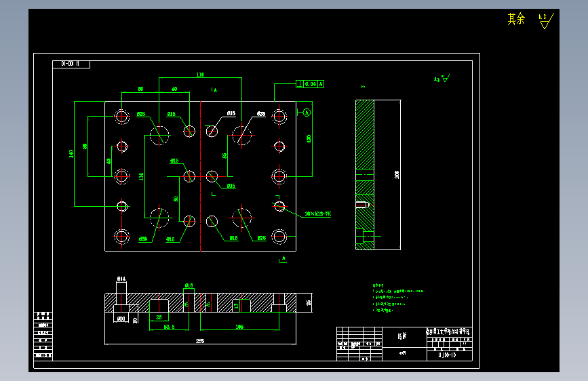Click the Ø18 label above the section view

(x=189, y=285)
